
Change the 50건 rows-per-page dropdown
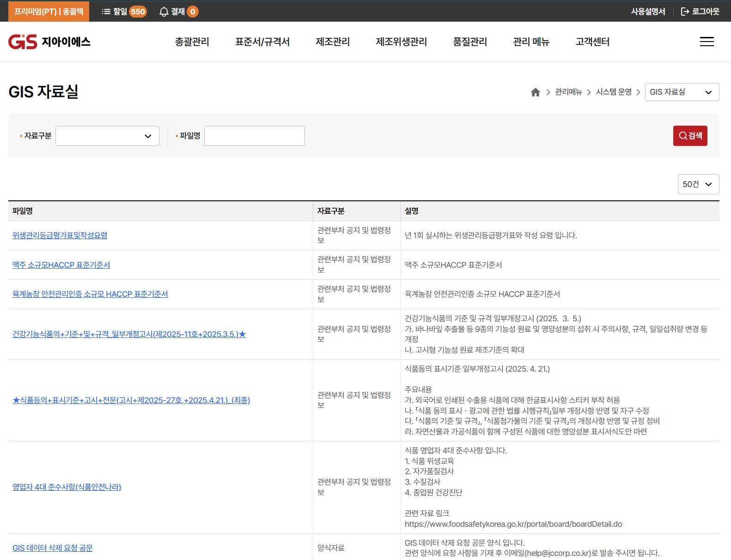pos(698,184)
